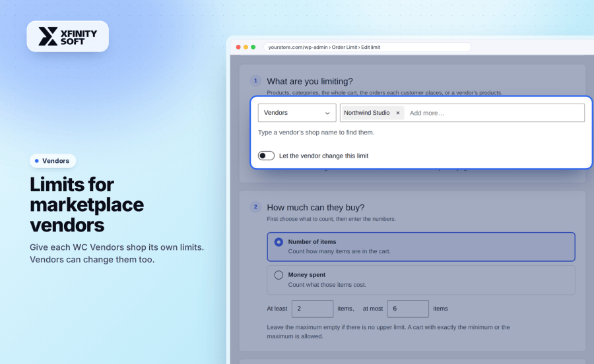Viewport: 594px width, 364px height.
Task: Click the Vendors pill badge
Action: tap(53, 161)
